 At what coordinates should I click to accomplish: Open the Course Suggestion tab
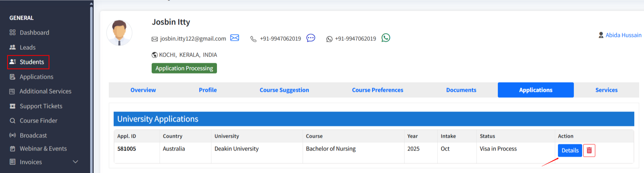point(284,90)
